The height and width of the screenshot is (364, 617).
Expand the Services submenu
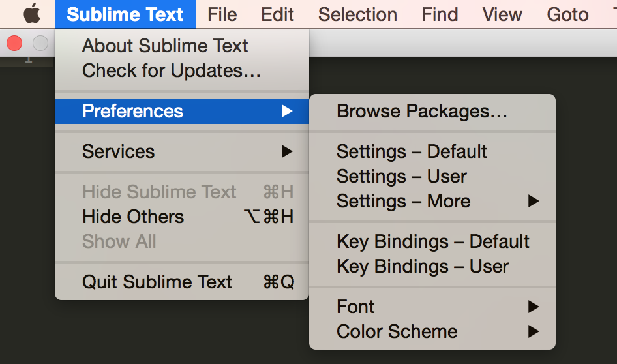tap(182, 151)
